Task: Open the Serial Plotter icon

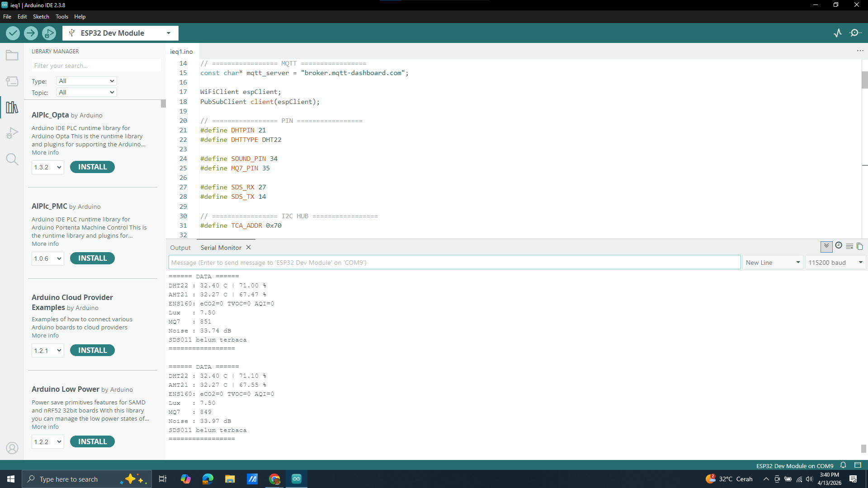Action: point(838,33)
